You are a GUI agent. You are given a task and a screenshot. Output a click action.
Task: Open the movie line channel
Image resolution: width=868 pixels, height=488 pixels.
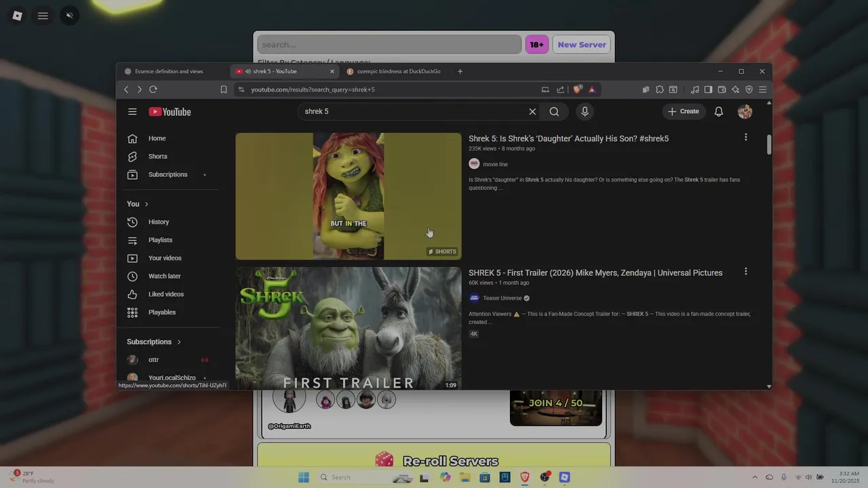click(495, 164)
